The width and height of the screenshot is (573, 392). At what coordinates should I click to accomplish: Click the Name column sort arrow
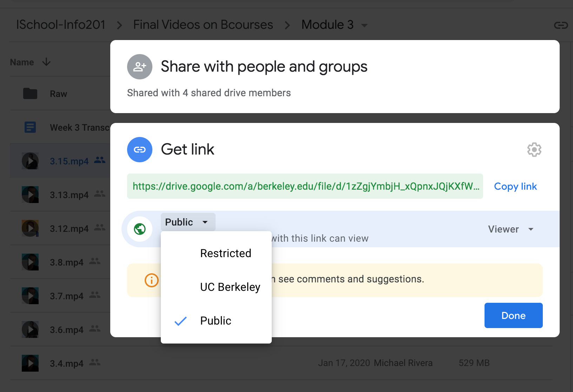point(46,62)
